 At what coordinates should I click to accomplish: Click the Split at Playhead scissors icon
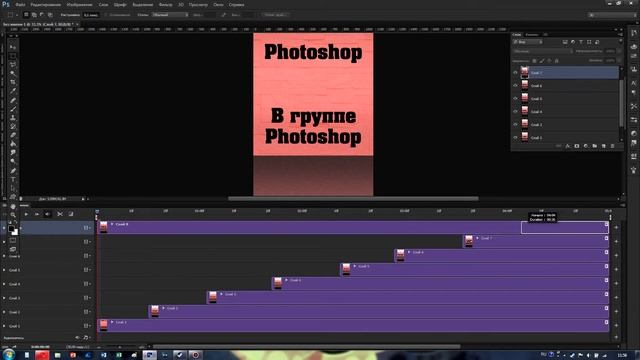tap(60, 214)
